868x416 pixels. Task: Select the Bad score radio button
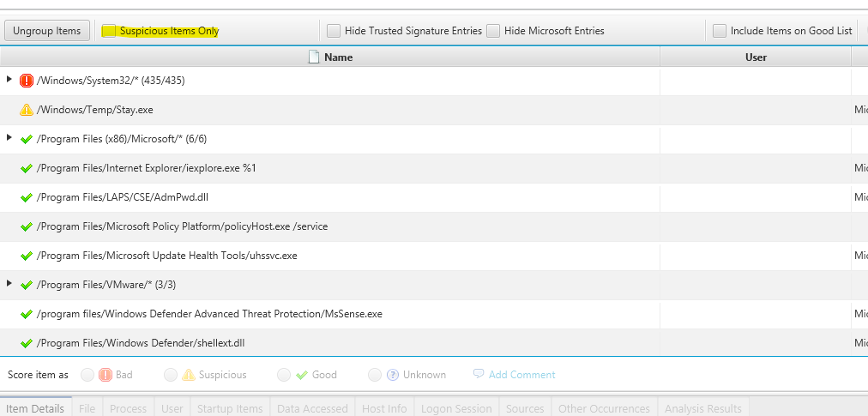(x=87, y=375)
